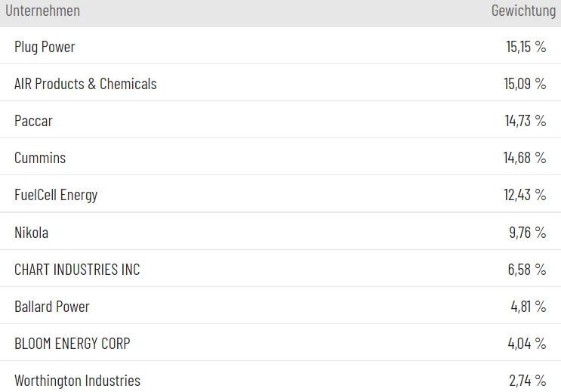Viewport: 561px width, 392px height.
Task: Open the FuelCell Energy entry
Action: click(56, 195)
